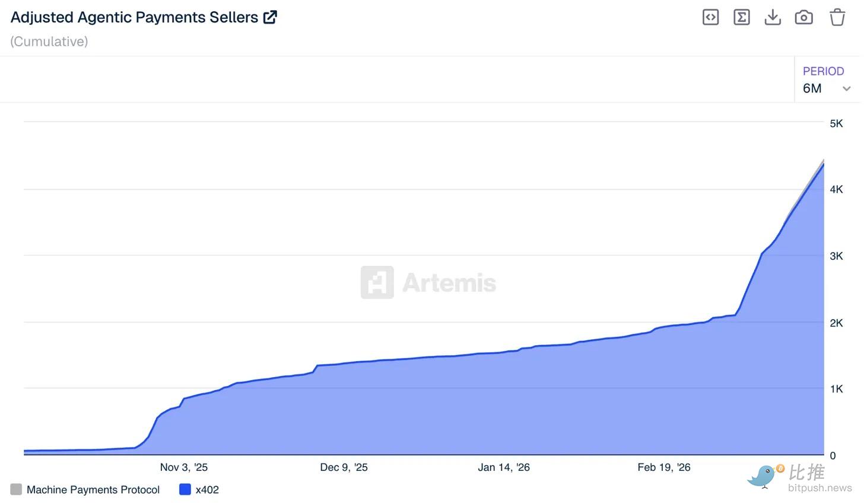Take chart snapshot with camera icon

tap(803, 17)
